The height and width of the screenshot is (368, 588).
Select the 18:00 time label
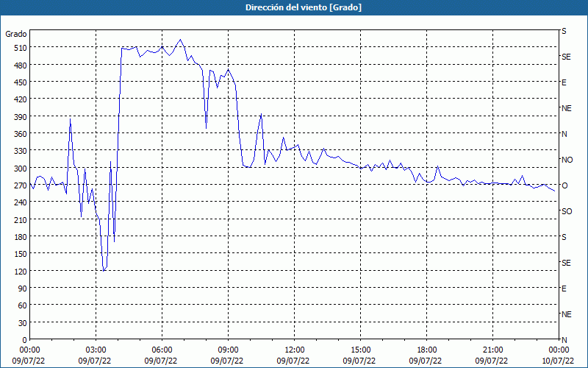[427, 350]
